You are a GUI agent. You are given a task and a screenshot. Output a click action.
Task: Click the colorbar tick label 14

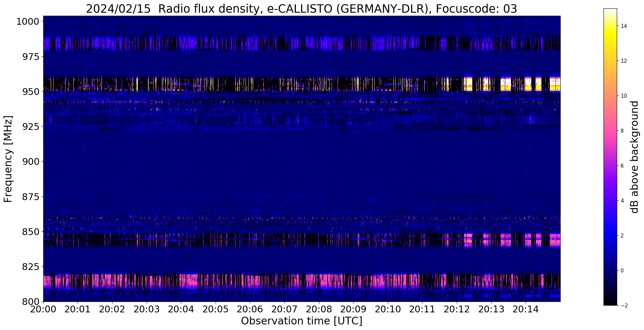click(624, 26)
